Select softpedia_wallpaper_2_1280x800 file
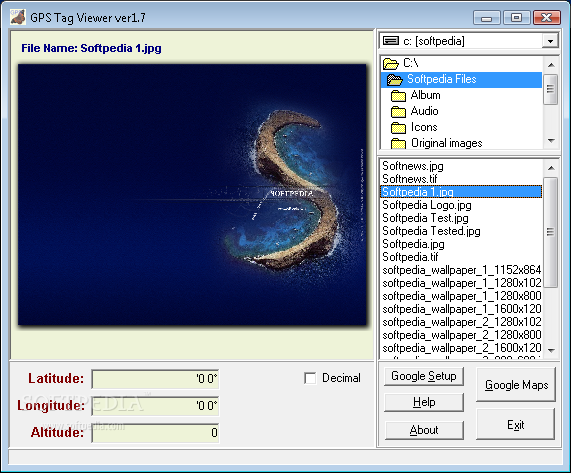 coord(462,335)
